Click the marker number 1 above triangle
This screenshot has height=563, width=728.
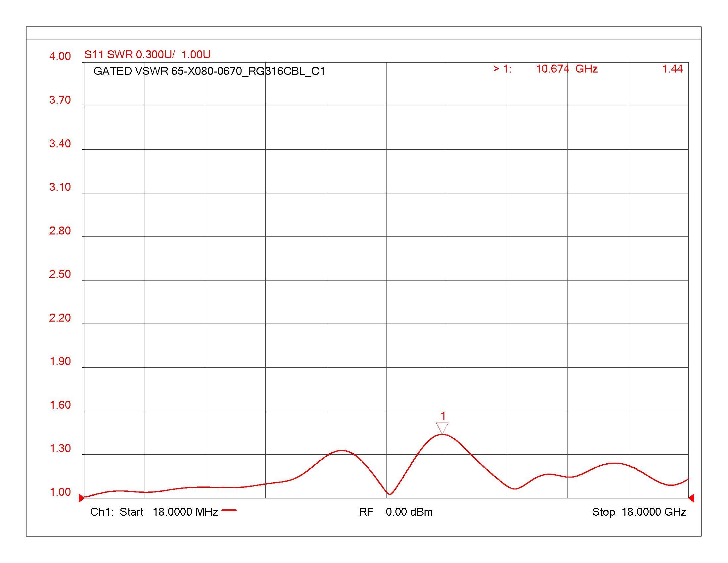tap(443, 416)
